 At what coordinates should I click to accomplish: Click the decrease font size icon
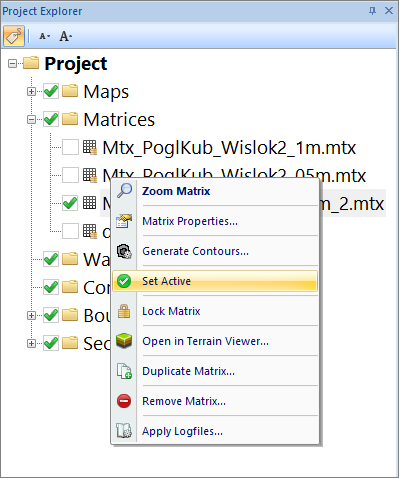click(45, 36)
